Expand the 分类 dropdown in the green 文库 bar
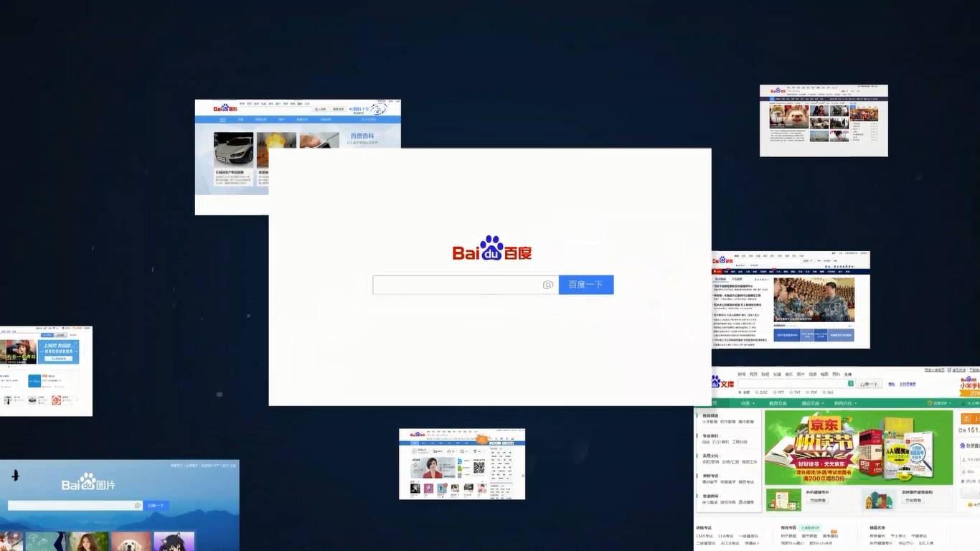980x551 pixels. click(746, 403)
